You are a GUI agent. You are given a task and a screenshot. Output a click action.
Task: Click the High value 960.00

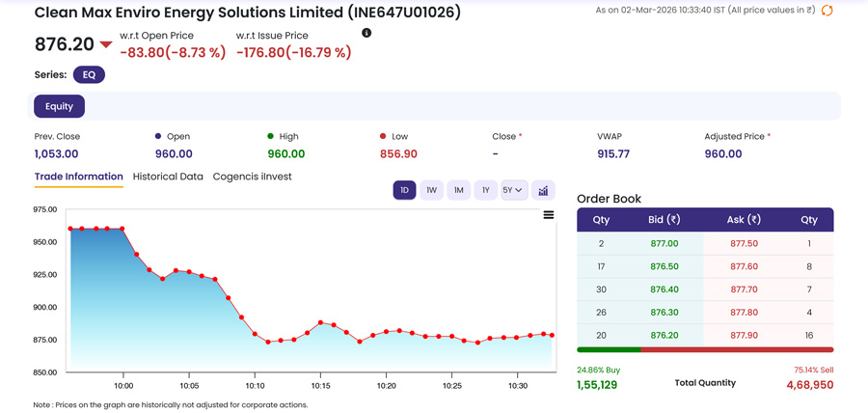(x=286, y=153)
